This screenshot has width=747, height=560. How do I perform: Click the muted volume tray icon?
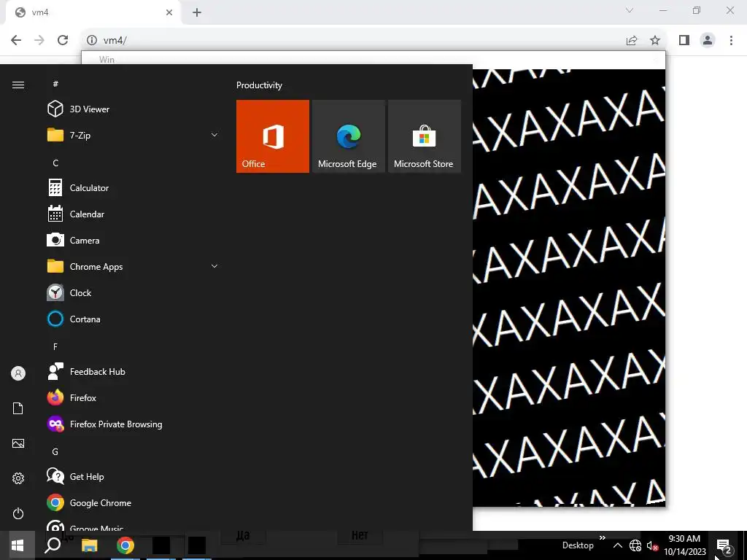click(652, 545)
